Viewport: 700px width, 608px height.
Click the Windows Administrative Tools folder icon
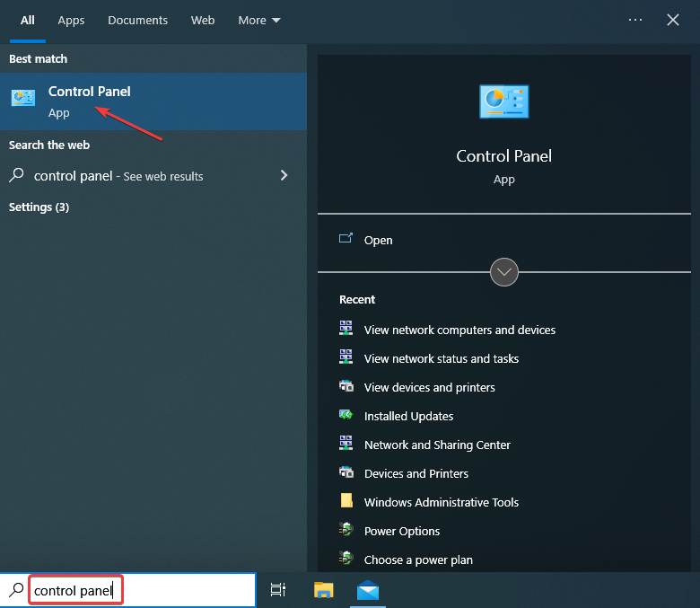346,500
